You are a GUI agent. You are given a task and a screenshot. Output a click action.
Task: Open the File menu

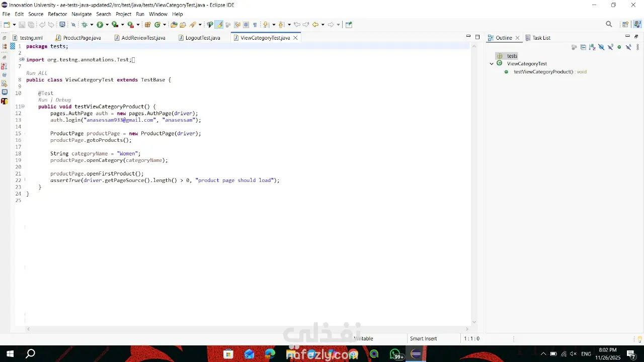click(x=6, y=14)
